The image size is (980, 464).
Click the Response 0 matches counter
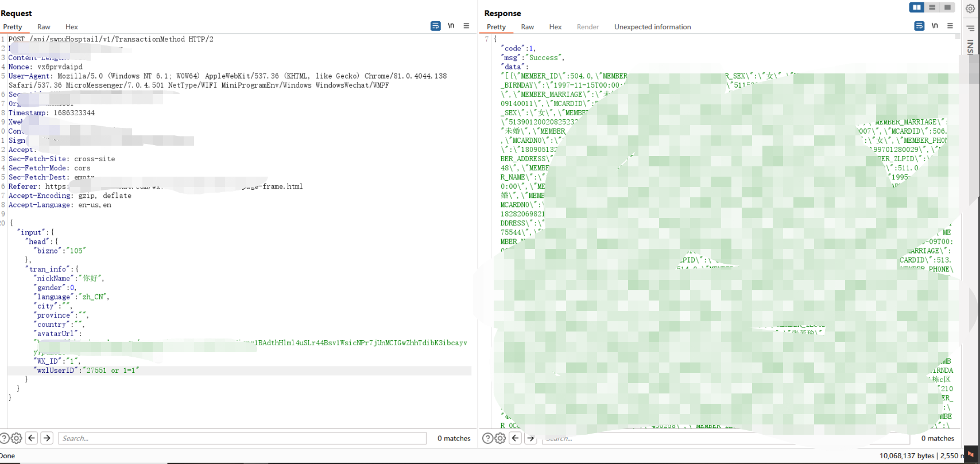tap(938, 438)
